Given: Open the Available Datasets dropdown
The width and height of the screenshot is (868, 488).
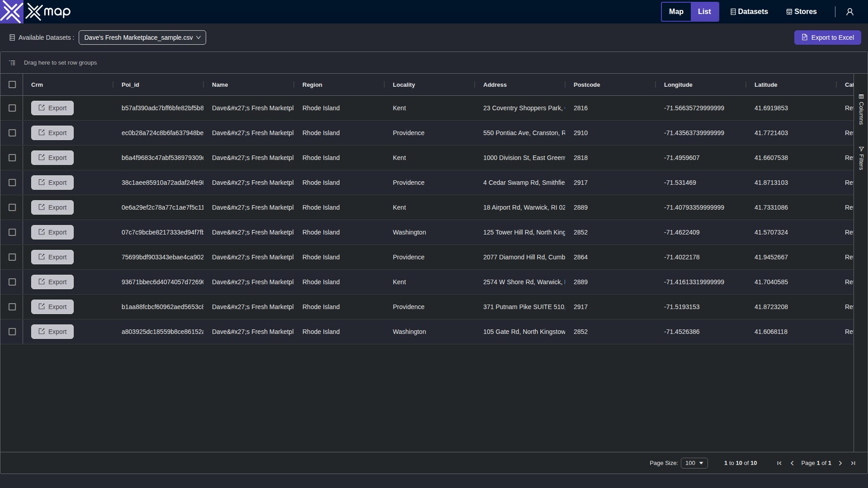Looking at the screenshot, I should [142, 38].
